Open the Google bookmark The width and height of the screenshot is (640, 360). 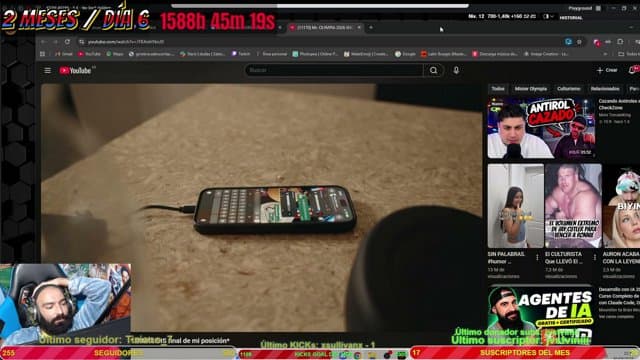click(x=406, y=54)
